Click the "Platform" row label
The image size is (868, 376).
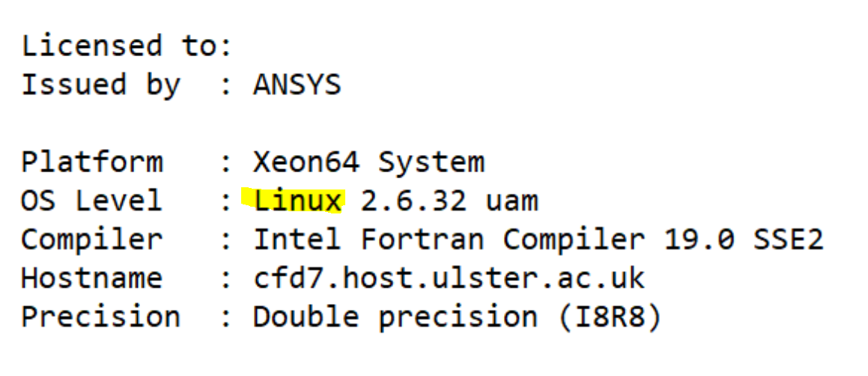[91, 162]
